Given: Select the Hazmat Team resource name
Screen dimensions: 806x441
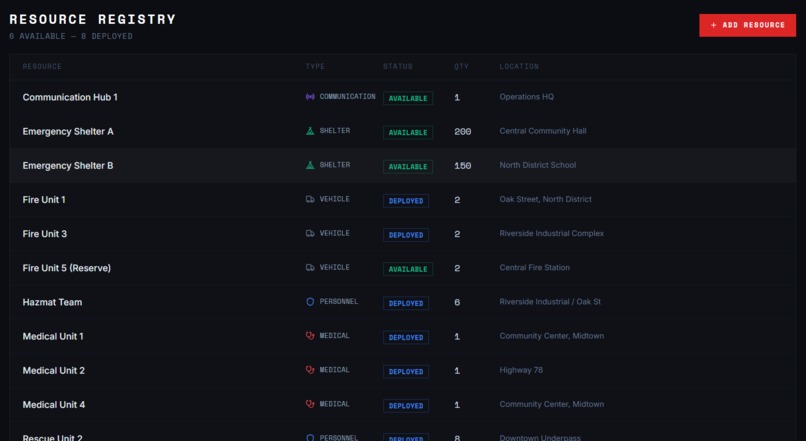Looking at the screenshot, I should [52, 302].
